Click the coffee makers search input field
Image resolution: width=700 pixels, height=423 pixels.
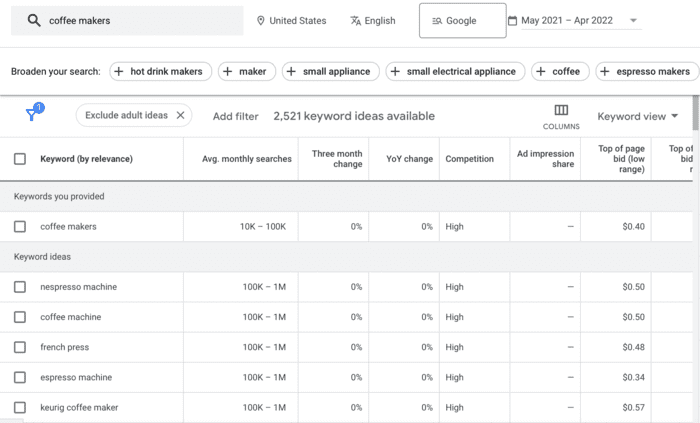click(x=127, y=21)
